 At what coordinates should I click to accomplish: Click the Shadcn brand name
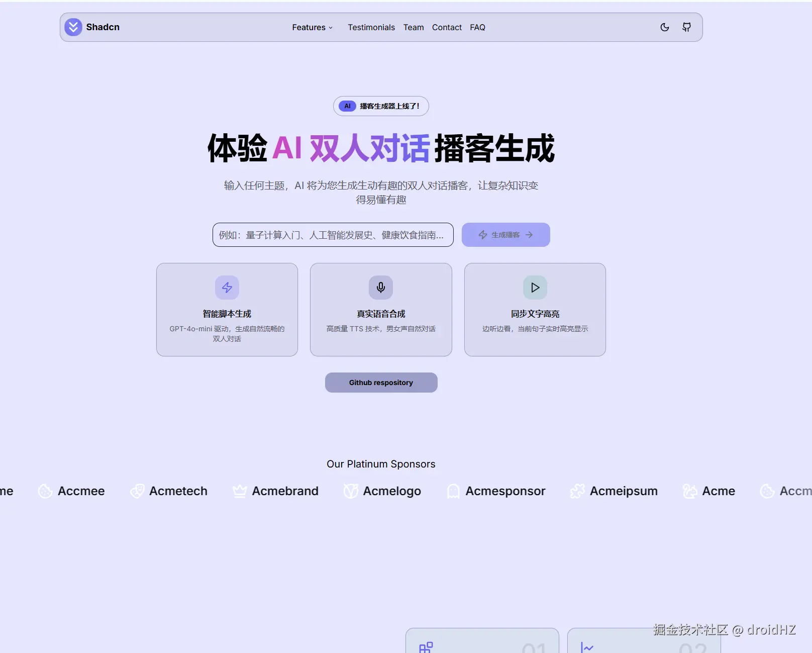click(x=103, y=27)
